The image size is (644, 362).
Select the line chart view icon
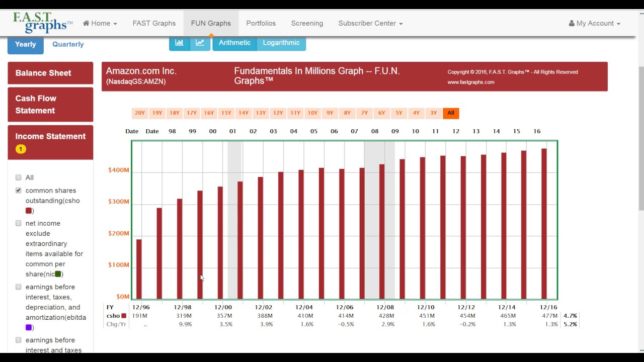(x=200, y=43)
